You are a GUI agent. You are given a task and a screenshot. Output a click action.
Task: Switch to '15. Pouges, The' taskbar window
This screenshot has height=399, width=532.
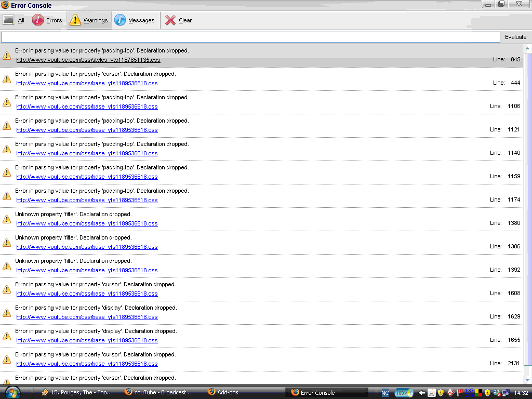tap(78, 393)
